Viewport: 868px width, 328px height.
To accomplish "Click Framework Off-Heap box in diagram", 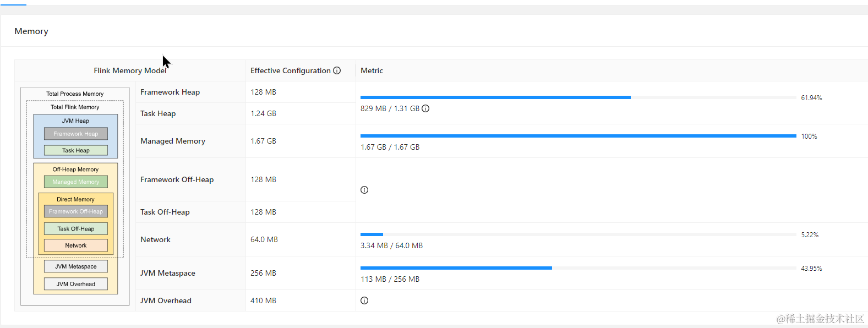I will click(x=76, y=211).
